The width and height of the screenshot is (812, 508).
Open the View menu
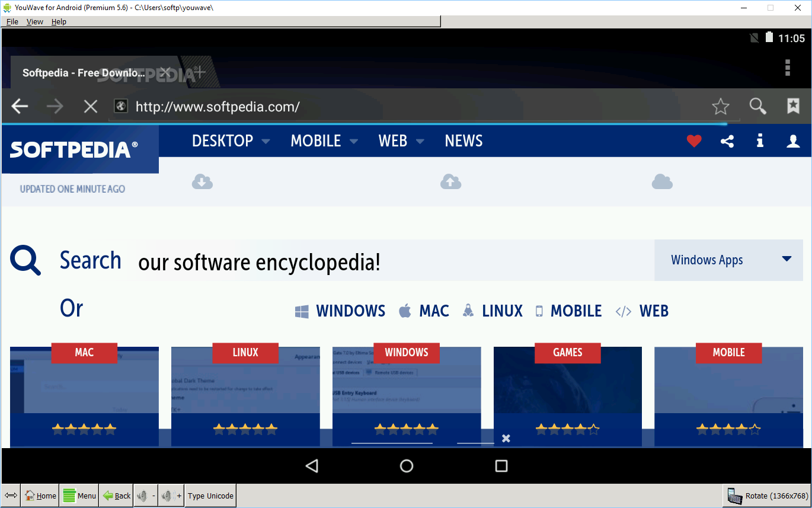coord(35,21)
